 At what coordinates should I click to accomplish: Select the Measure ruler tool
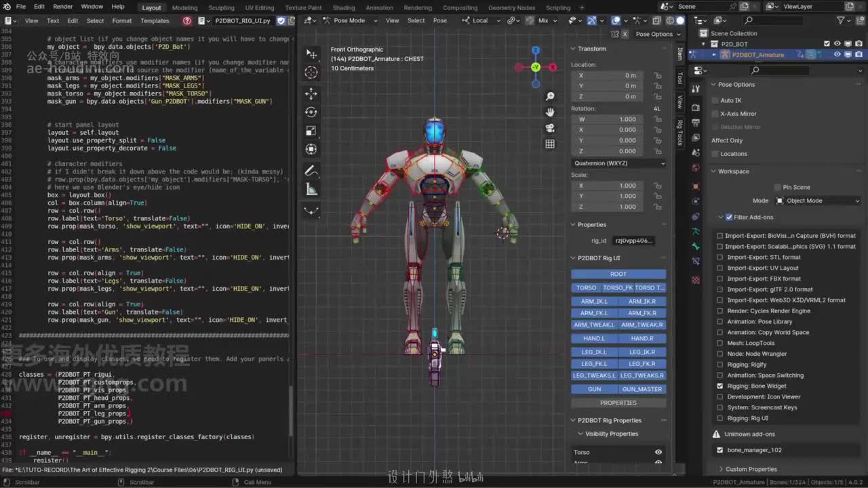click(x=311, y=189)
